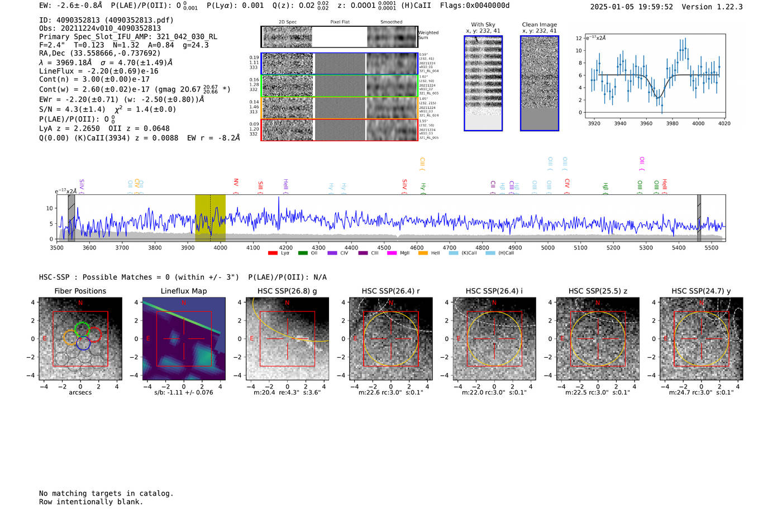Click the S/N = 4.3(±1.4) text
This screenshot has width=782, height=532.
pos(72,109)
